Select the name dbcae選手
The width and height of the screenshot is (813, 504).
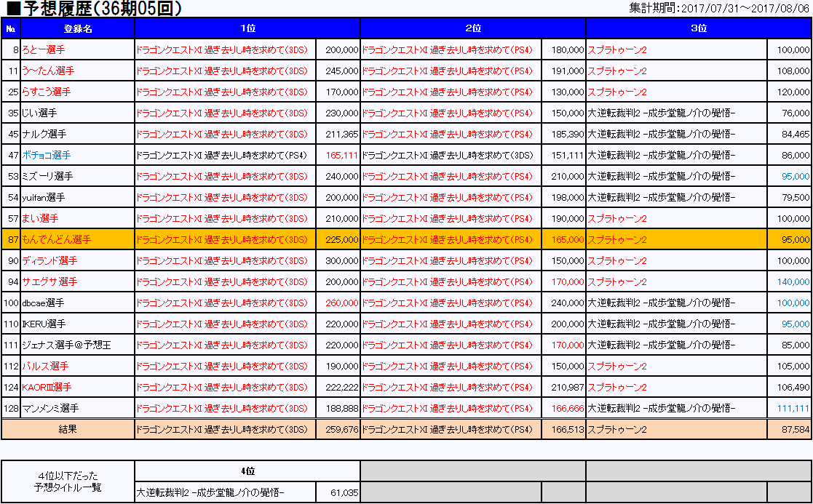43,303
